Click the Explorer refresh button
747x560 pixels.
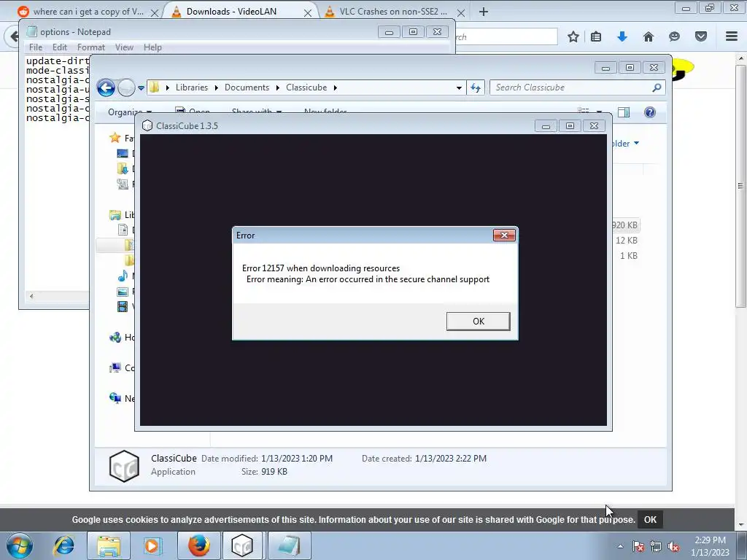point(476,87)
